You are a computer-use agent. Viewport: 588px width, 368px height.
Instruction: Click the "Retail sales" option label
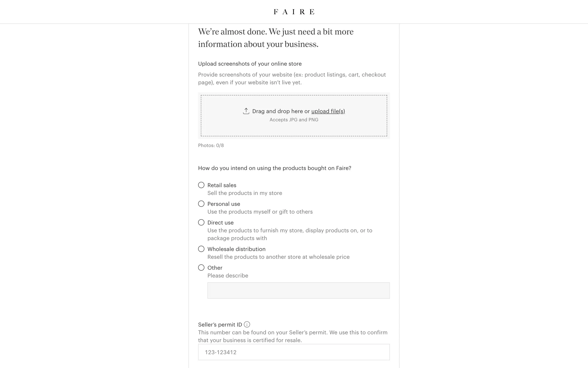click(222, 185)
